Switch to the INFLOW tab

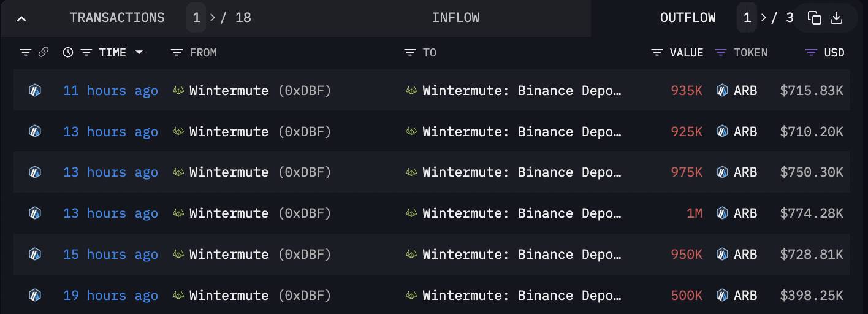click(455, 18)
